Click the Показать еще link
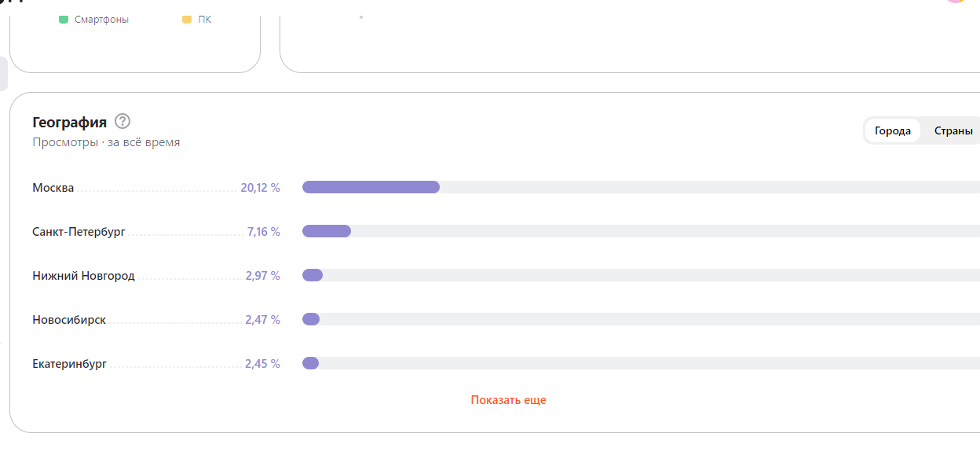 pos(508,400)
